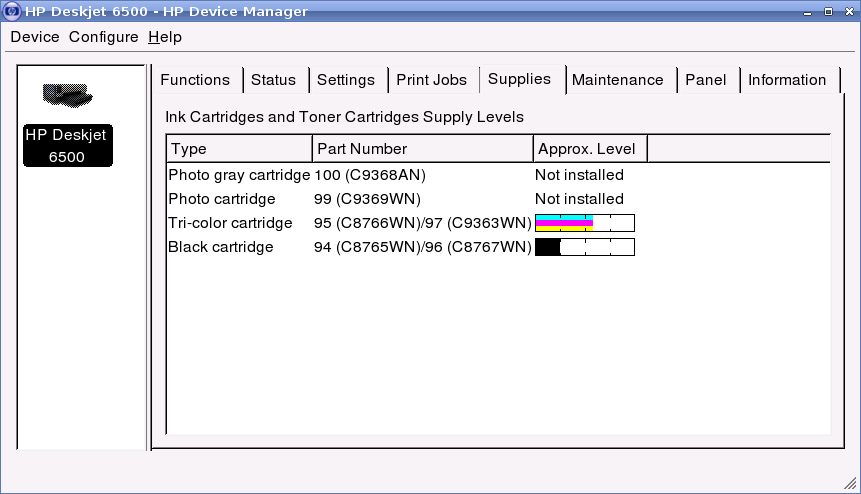Click part number 94 (C8765WN)/96 (C8767WN)
Viewport: 861px width, 494px height.
point(423,247)
